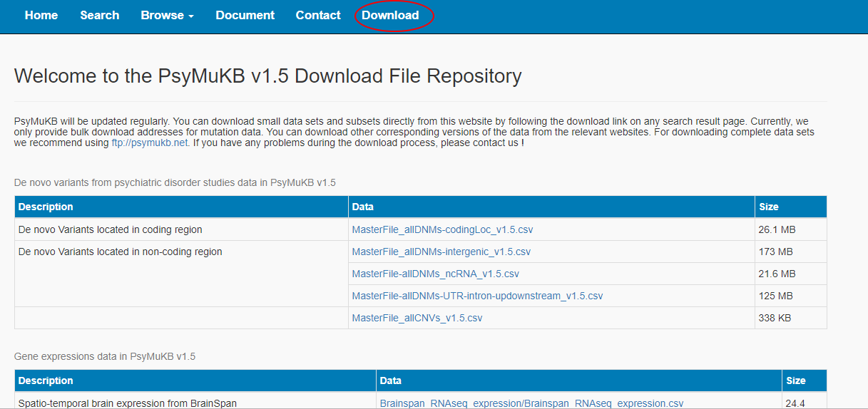Click the Size header of gene expressions table
Image resolution: width=868 pixels, height=409 pixels.
796,380
